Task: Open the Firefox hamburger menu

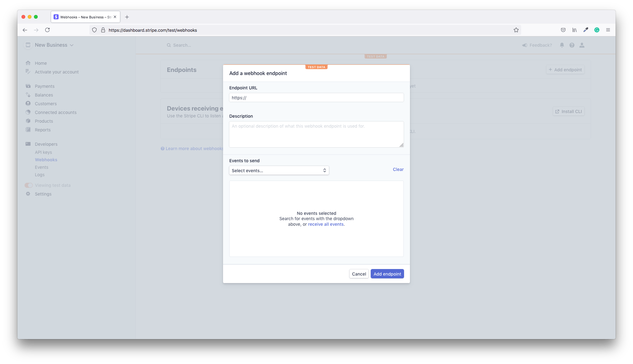Action: click(608, 30)
